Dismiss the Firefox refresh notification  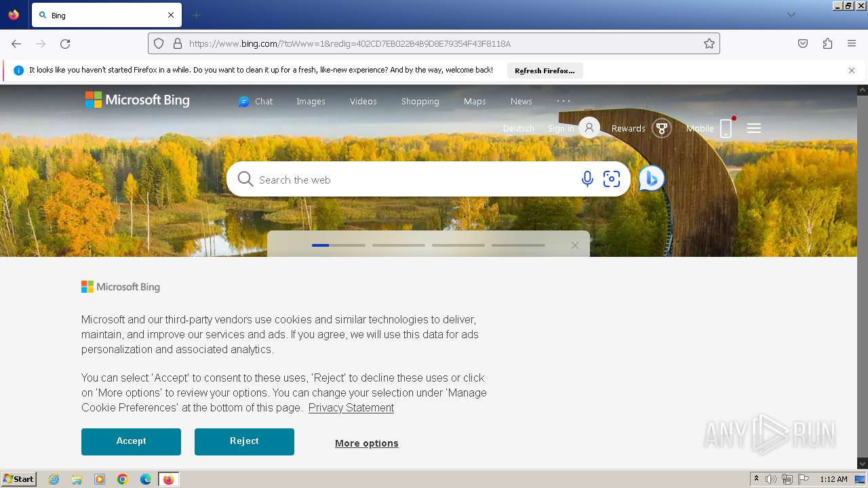click(852, 70)
